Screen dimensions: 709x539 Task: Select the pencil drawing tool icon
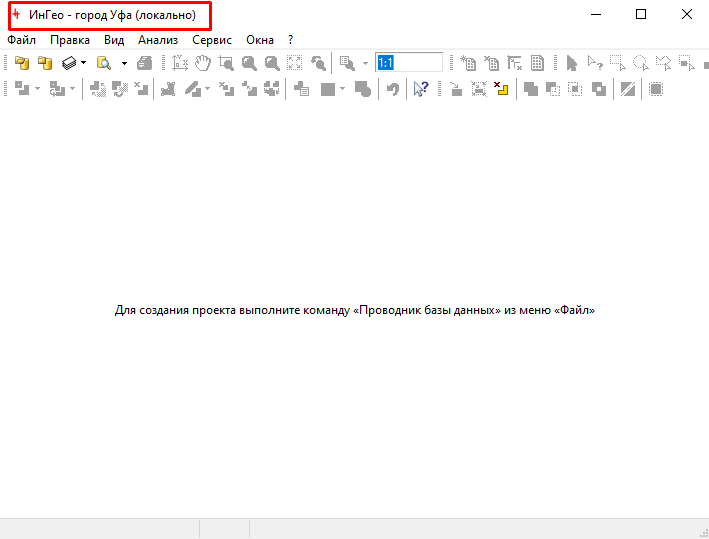click(x=193, y=89)
